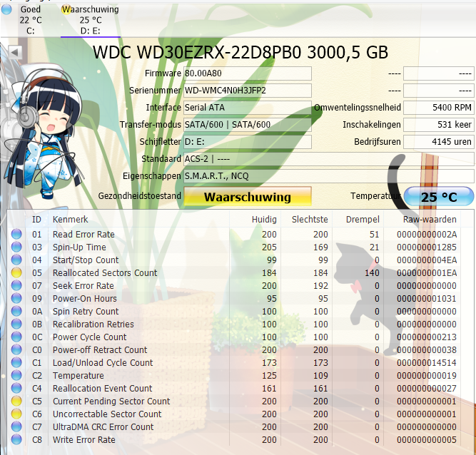Select the Uncorrectable Sector Count text
Image resolution: width=476 pixels, height=455 pixels.
point(107,414)
